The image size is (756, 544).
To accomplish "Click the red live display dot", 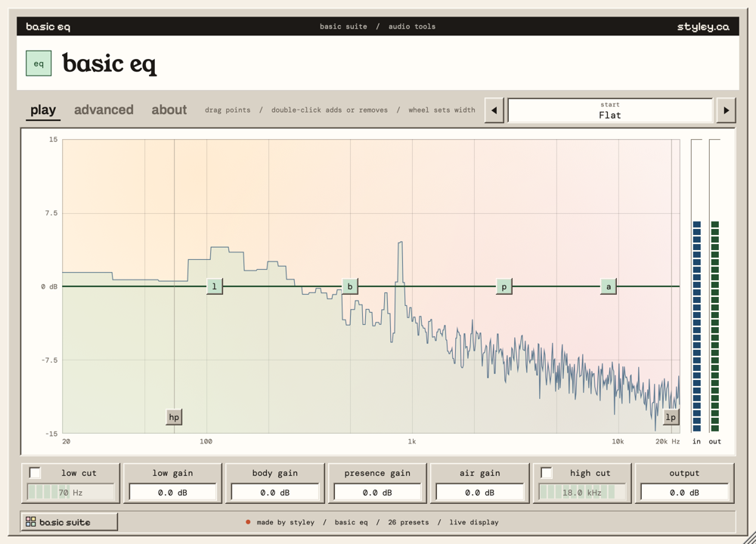I will (248, 522).
